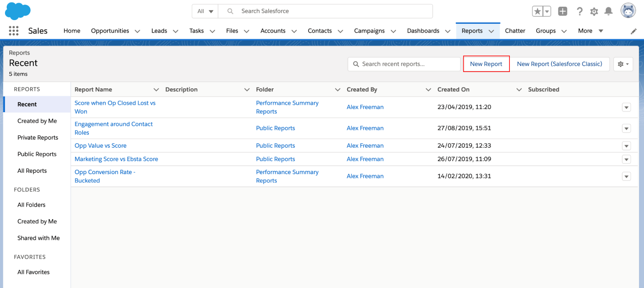Image resolution: width=644 pixels, height=288 pixels.
Task: Click the global actions plus icon
Action: point(562,11)
